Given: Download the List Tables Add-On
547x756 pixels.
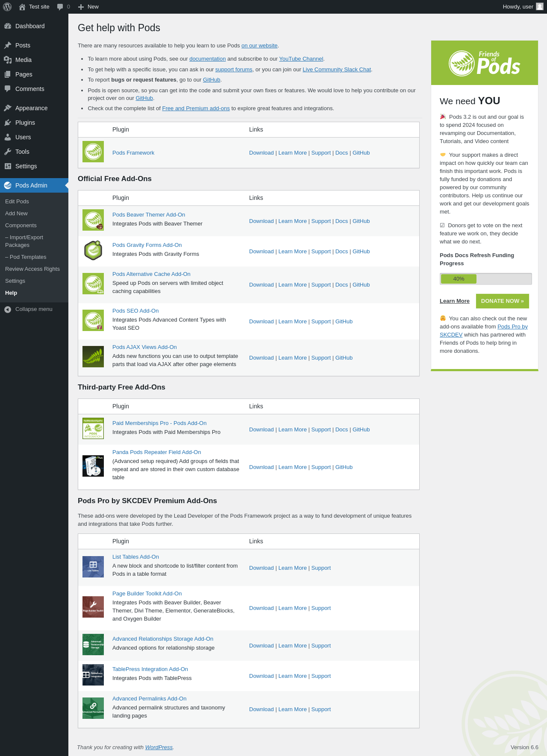Looking at the screenshot, I should 262,568.
